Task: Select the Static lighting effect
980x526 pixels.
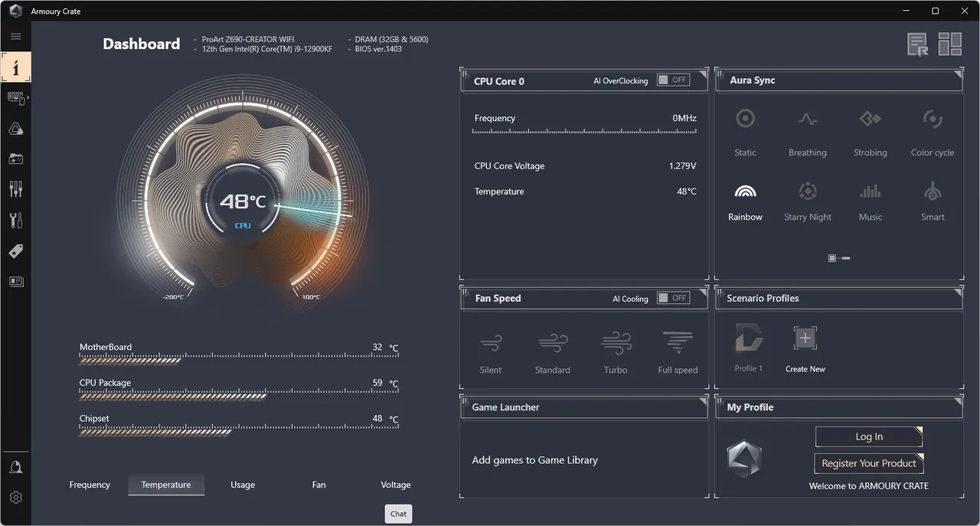Action: click(x=745, y=131)
